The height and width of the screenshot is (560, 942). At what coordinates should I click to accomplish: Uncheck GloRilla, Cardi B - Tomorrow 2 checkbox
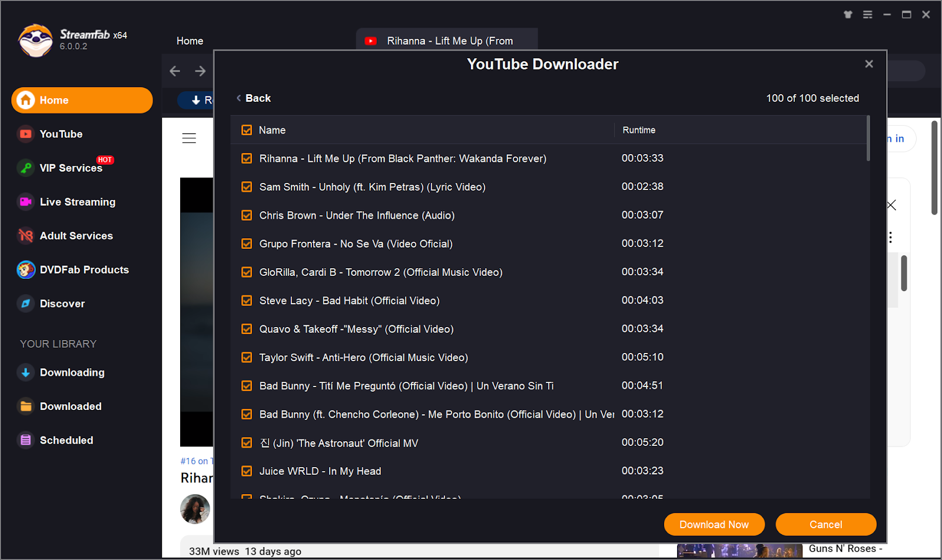[247, 272]
